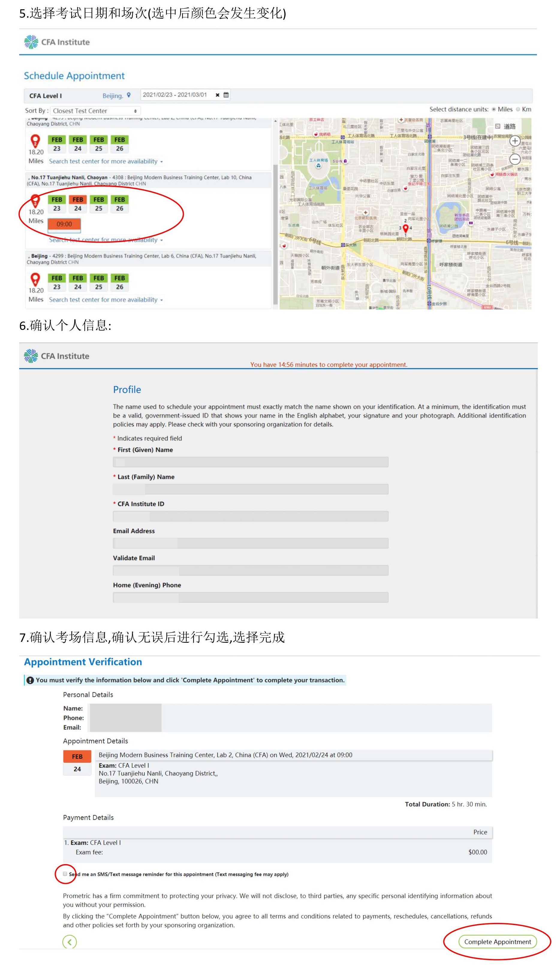
Task: Zoom in on the map with plus button
Action: point(515,141)
